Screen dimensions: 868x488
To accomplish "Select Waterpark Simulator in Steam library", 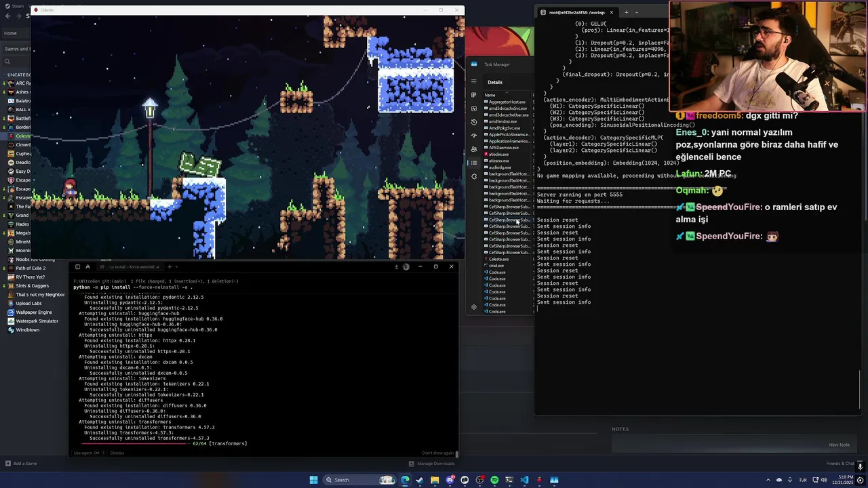I will tap(37, 321).
